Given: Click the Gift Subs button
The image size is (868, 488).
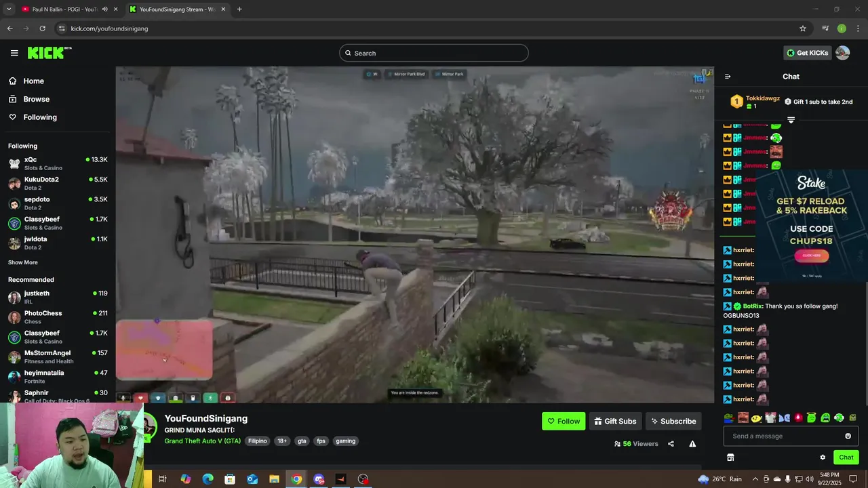Looking at the screenshot, I should (x=615, y=421).
